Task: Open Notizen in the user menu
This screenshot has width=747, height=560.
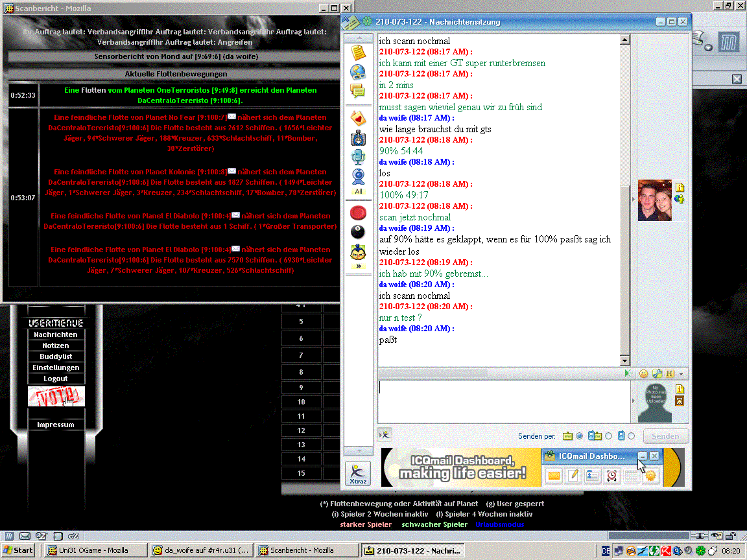Action: click(x=56, y=345)
